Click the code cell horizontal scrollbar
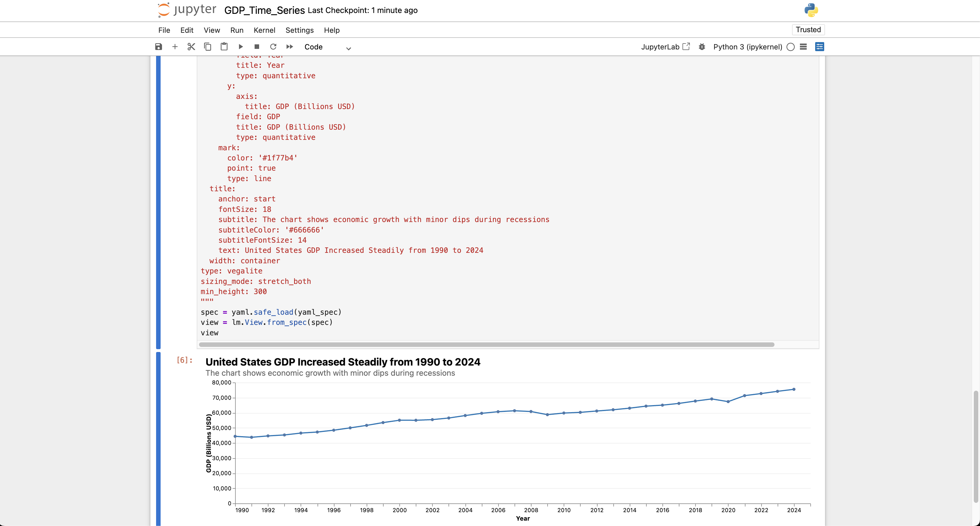Screen dimensions: 980x526 coord(487,344)
